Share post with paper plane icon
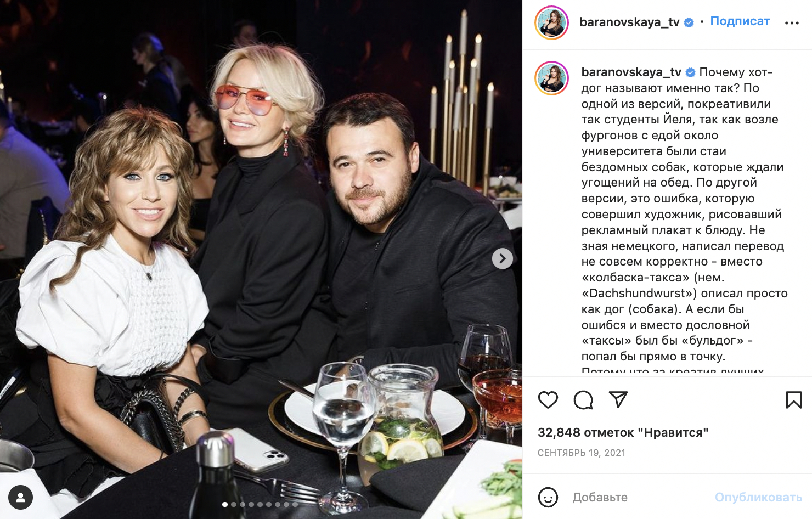Screen dimensions: 812x519 point(618,399)
